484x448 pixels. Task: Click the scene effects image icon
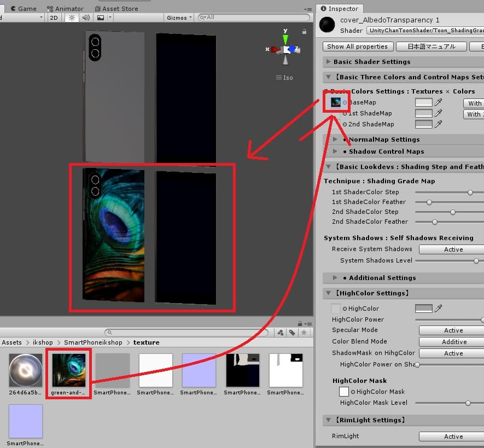point(101,18)
